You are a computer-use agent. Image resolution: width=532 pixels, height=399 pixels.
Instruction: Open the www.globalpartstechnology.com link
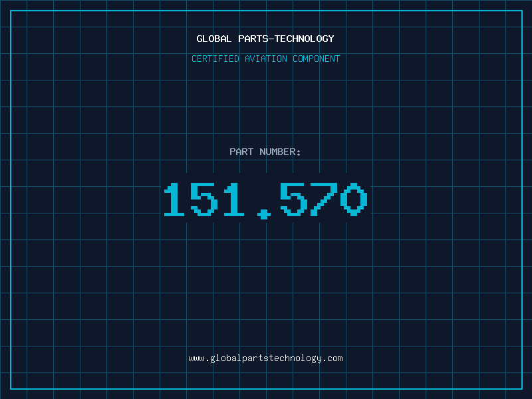pyautogui.click(x=265, y=358)
